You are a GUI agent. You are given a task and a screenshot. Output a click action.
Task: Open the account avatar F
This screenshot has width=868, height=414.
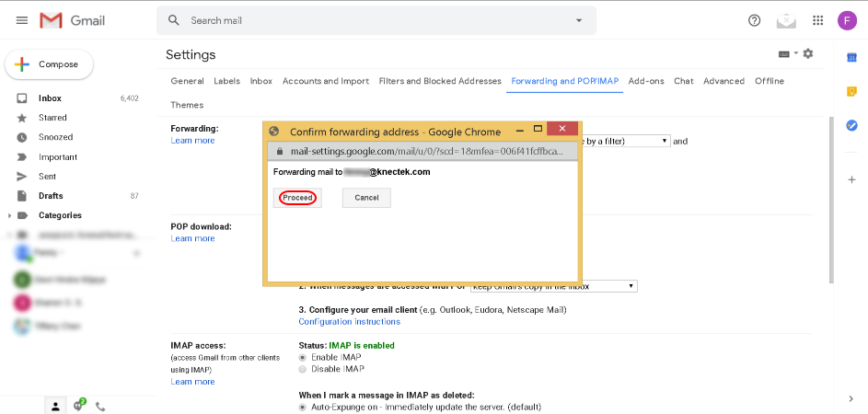click(x=847, y=20)
